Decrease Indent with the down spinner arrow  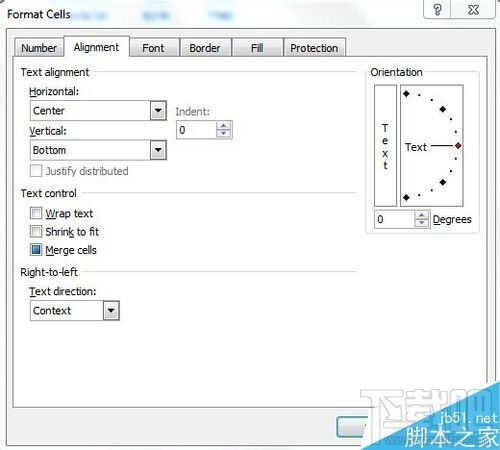(x=224, y=134)
